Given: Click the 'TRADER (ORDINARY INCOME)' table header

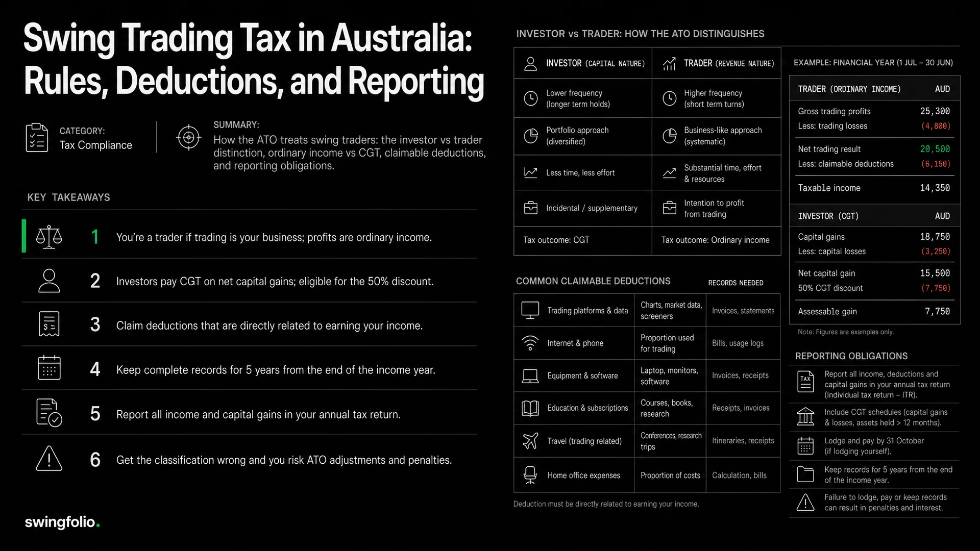Looking at the screenshot, I should click(x=874, y=89).
